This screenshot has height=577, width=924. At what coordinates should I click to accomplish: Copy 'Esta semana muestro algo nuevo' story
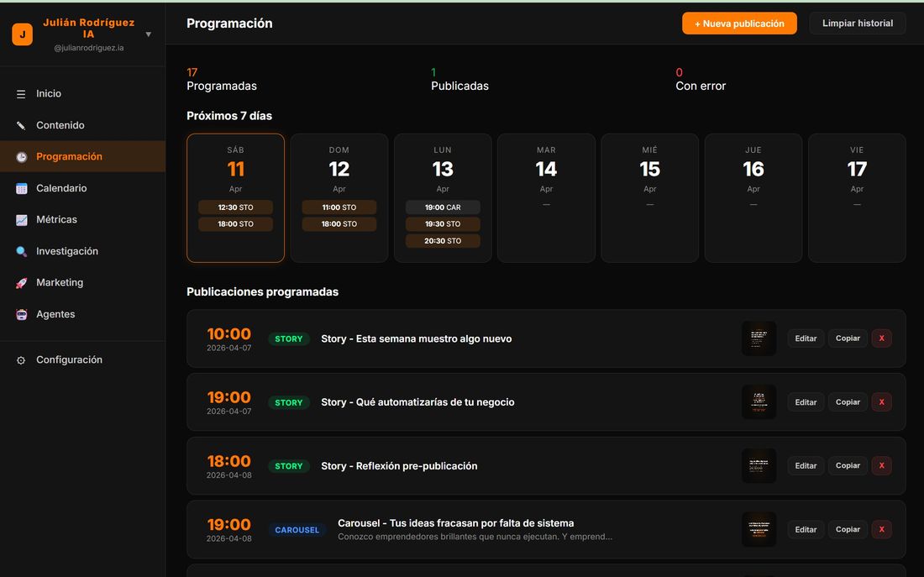coord(848,338)
